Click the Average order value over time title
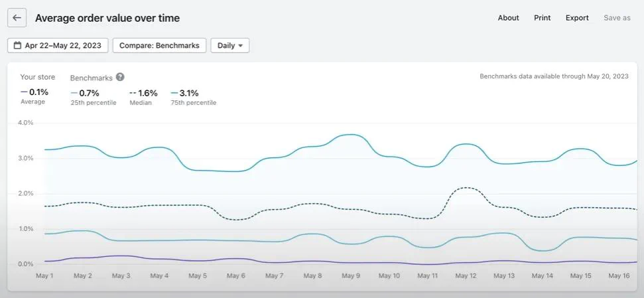Screen dimensions: 644x298 tap(107, 18)
